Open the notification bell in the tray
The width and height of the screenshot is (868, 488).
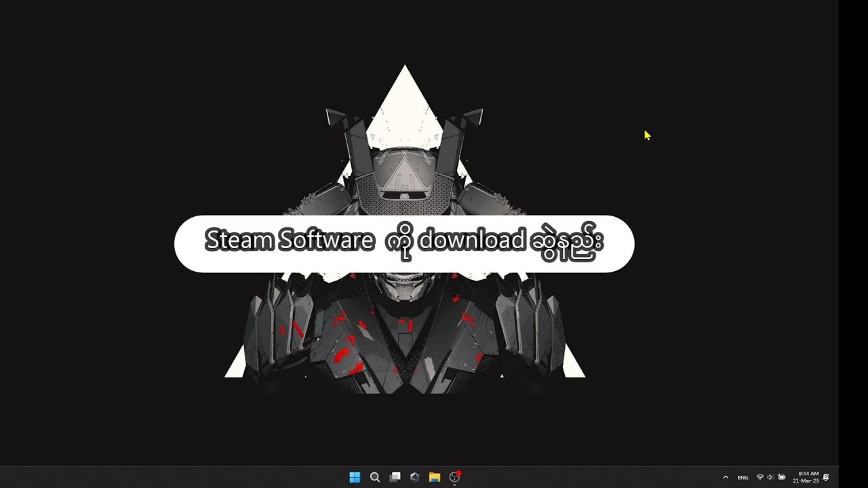(x=826, y=477)
